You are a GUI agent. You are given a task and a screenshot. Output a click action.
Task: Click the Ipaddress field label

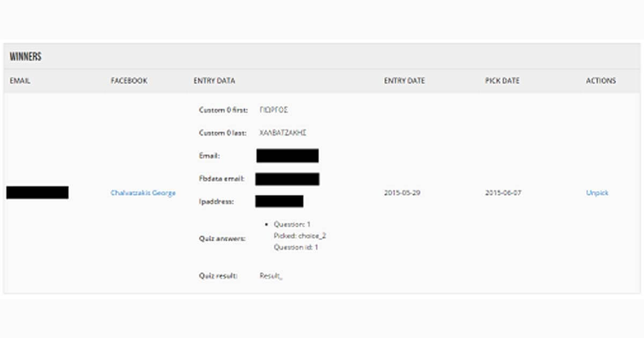(x=217, y=202)
